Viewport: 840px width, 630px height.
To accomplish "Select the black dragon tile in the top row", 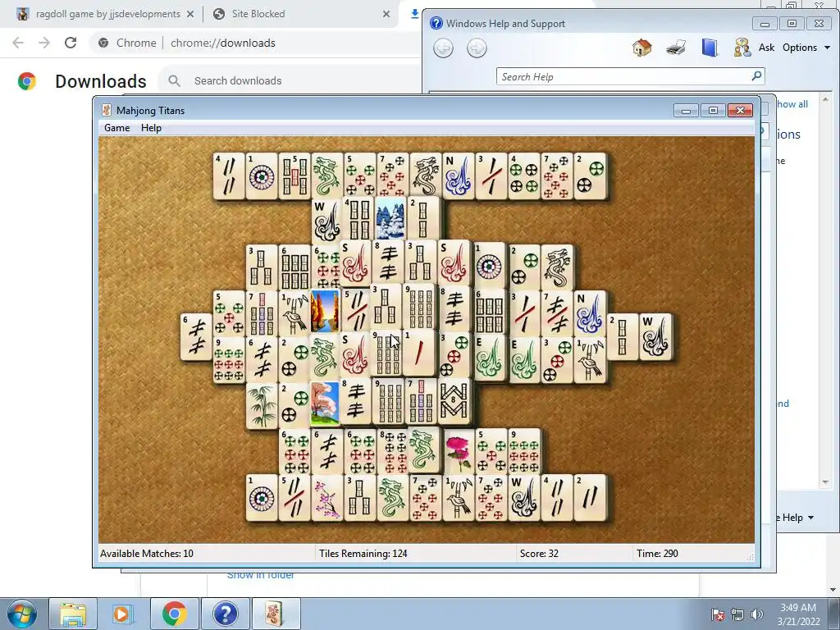I will click(426, 176).
